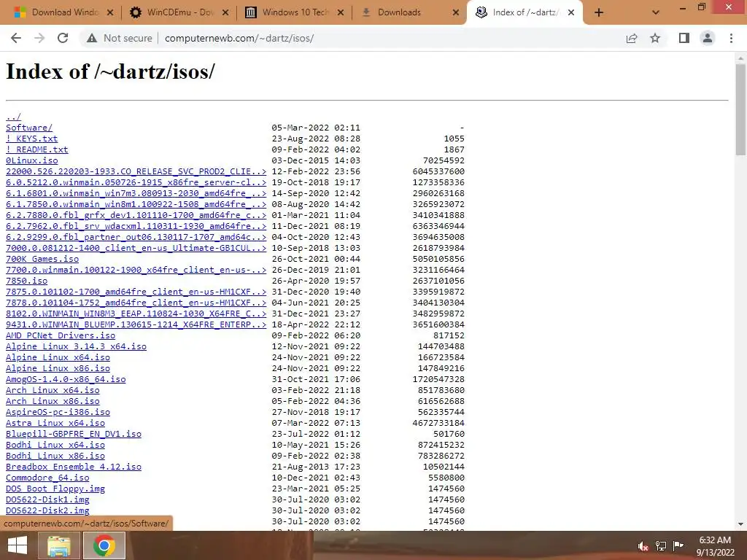Download Bluepill-GBPFRE_EN_DV1.iso
This screenshot has width=747, height=560.
[74, 435]
